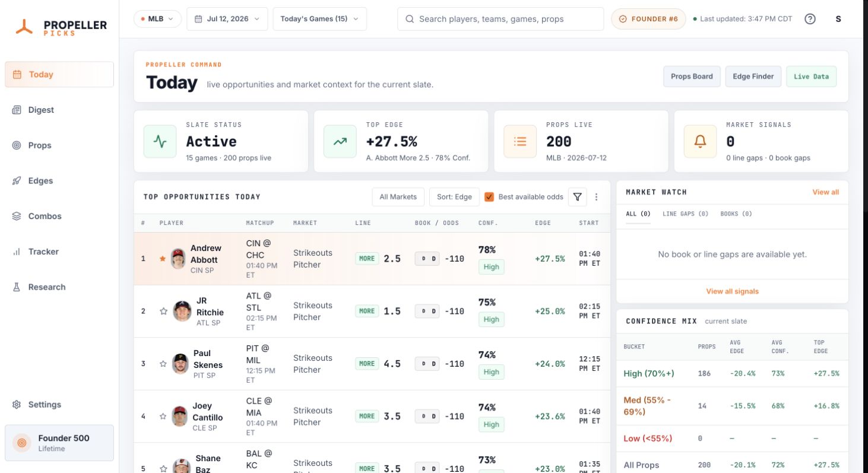The height and width of the screenshot is (473, 868).
Task: Open the Props Board
Action: (692, 77)
